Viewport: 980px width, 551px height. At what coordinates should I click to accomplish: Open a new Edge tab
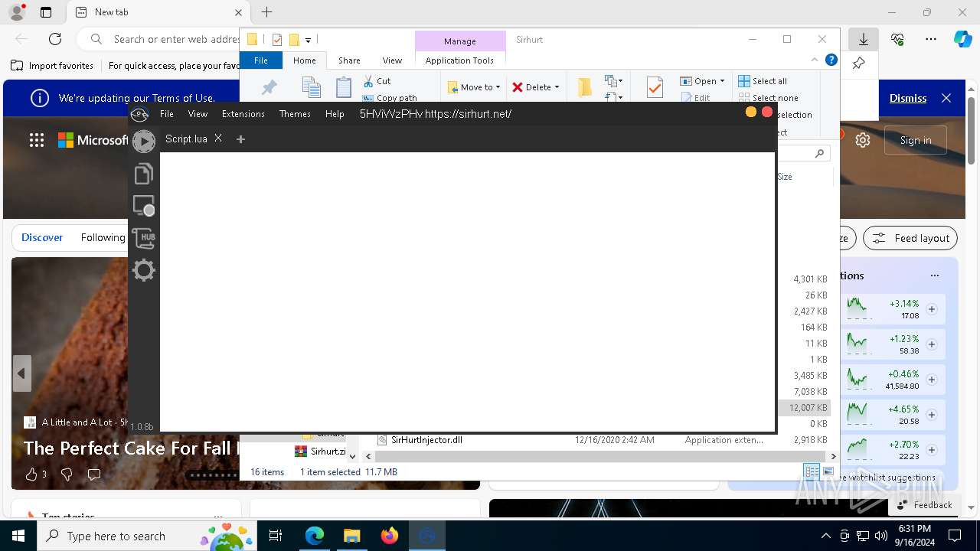(x=266, y=12)
